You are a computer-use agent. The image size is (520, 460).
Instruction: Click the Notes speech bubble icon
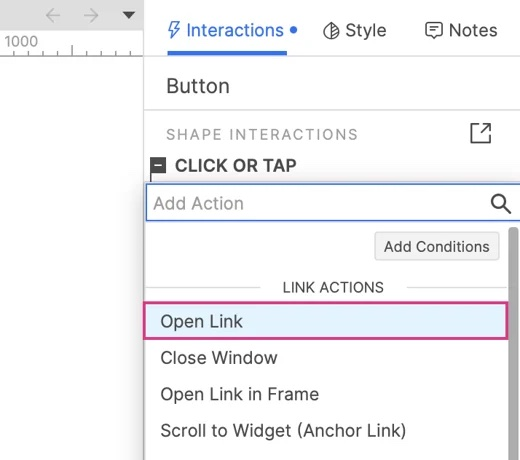coord(434,30)
